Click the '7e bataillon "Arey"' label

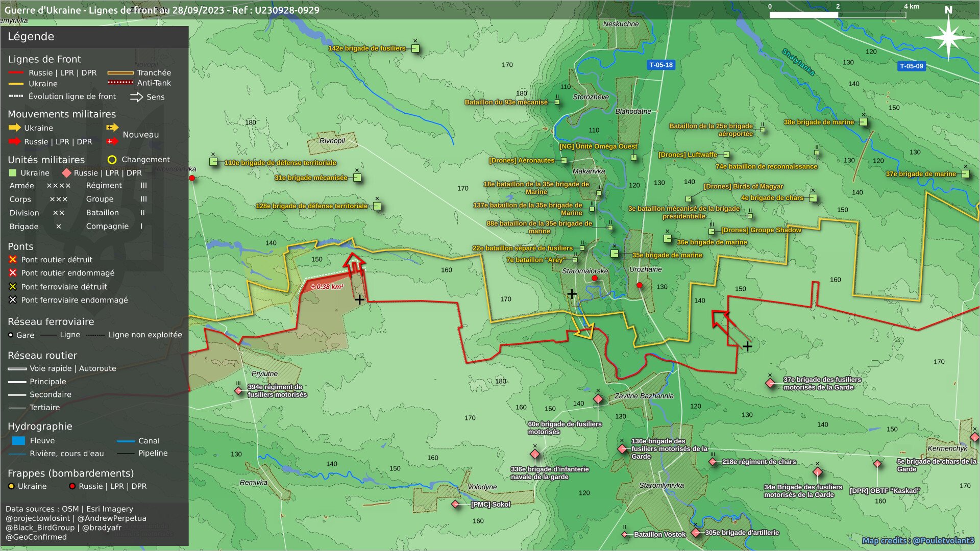point(535,260)
